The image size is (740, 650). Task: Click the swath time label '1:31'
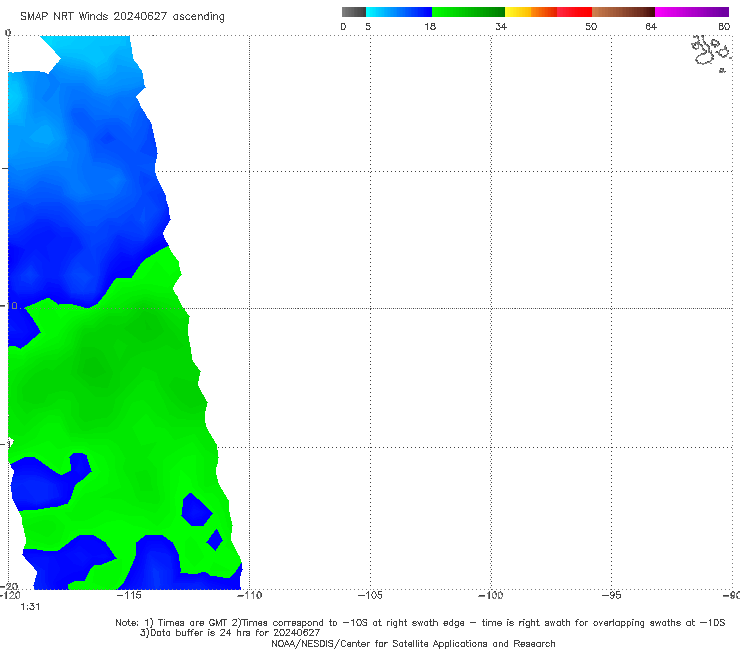coord(30,607)
